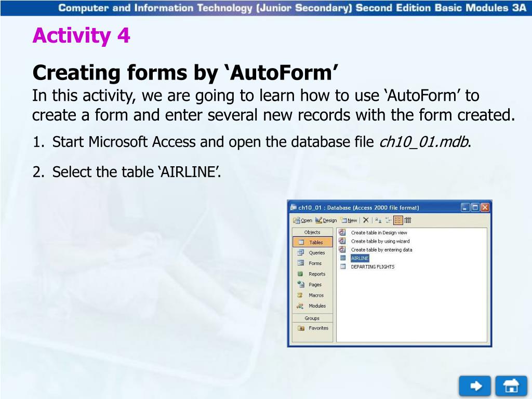Click the Forms icon in Objects bar
This screenshot has height=399, width=532.
tap(301, 263)
